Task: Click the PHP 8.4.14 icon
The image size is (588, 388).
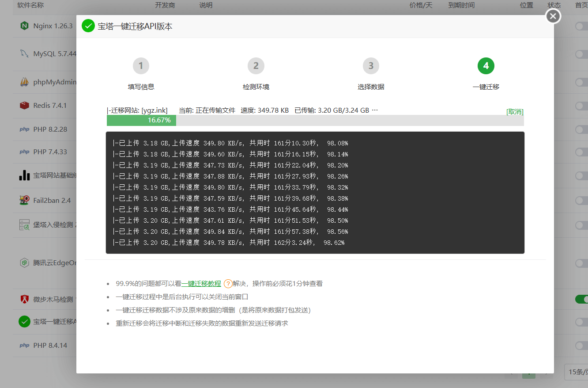Action: tap(24, 345)
